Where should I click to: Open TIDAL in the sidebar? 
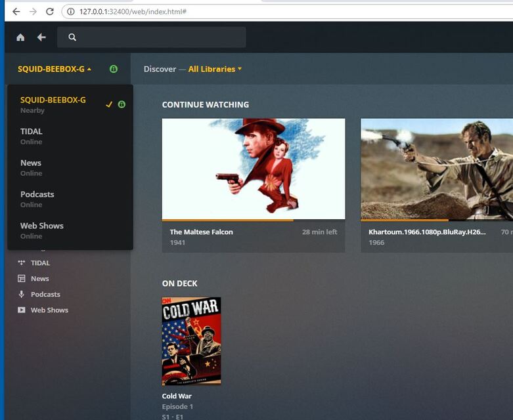coord(40,262)
